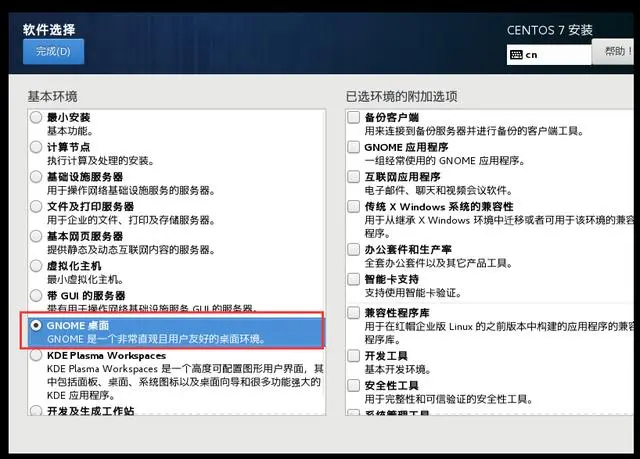Click the CENTOS 7 安装 title text
640x459 pixels.
[550, 30]
